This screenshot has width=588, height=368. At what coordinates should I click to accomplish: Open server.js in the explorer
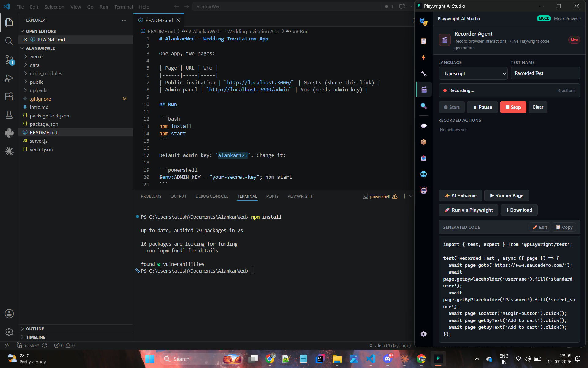(x=38, y=141)
